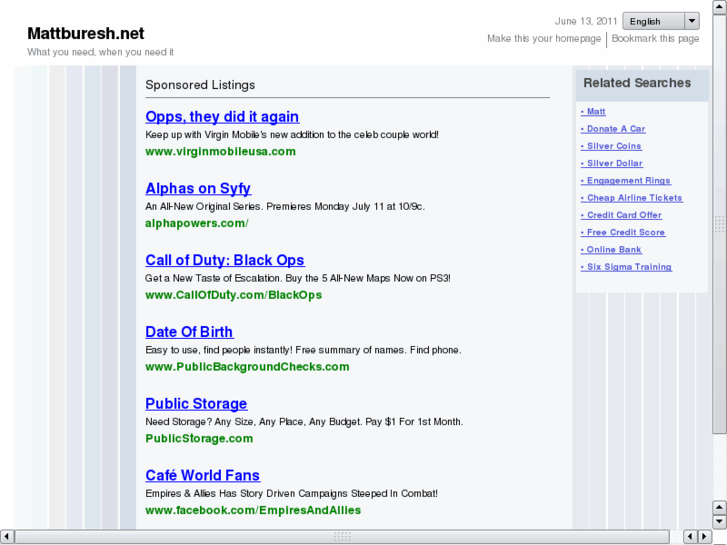Open Call of Duty: Black Ops listing
The width and height of the screenshot is (727, 545).
(x=225, y=260)
